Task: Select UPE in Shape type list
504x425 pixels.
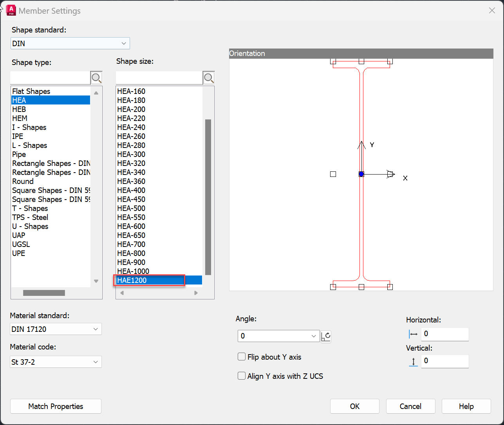Action: point(51,253)
